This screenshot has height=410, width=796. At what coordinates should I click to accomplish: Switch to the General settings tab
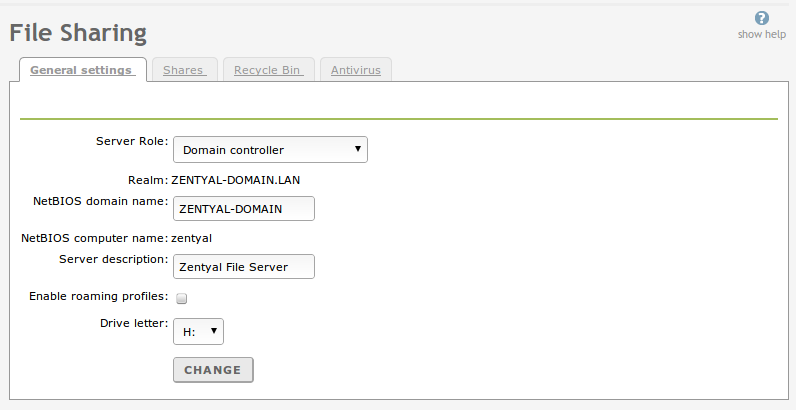[82, 70]
